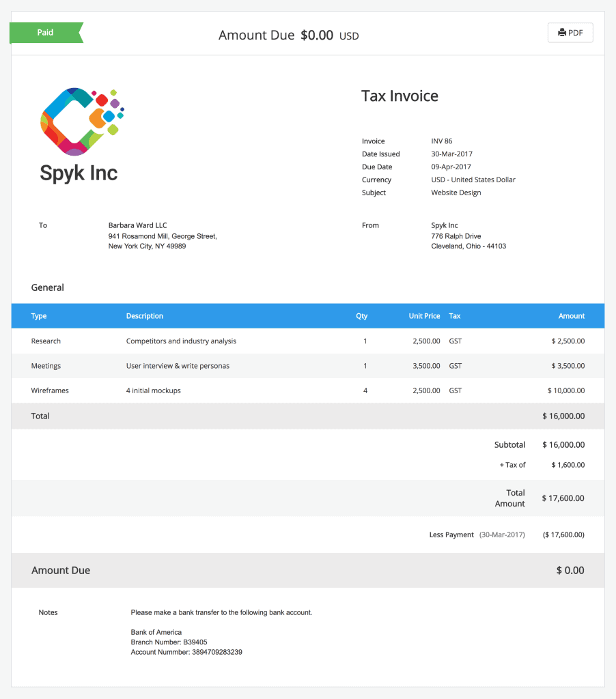616x699 pixels.
Task: Click the colorful Spyk Inc logo graphic
Action: [x=82, y=122]
